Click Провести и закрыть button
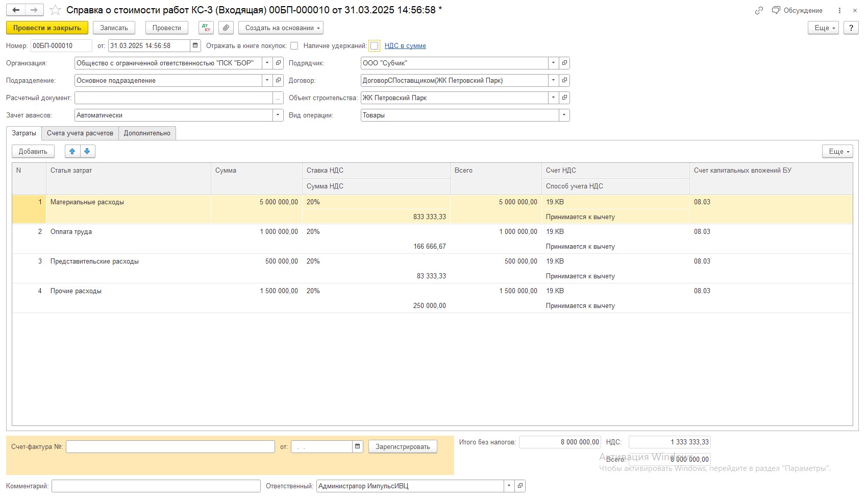868x498 pixels. [x=47, y=28]
